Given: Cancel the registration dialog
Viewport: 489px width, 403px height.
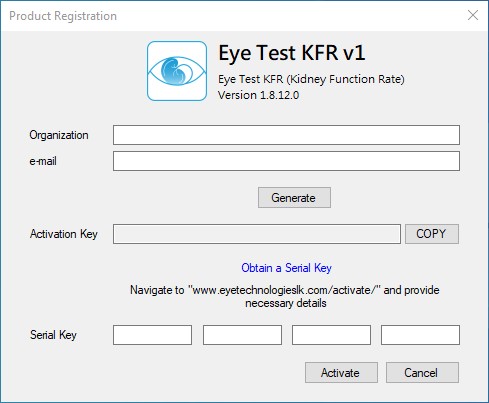Looking at the screenshot, I should point(422,373).
